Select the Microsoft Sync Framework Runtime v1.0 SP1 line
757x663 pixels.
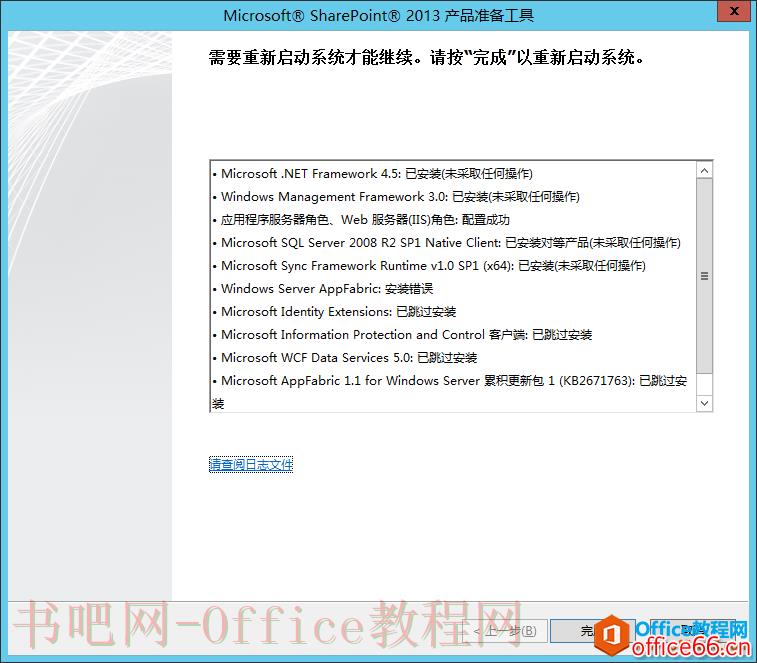click(x=429, y=266)
